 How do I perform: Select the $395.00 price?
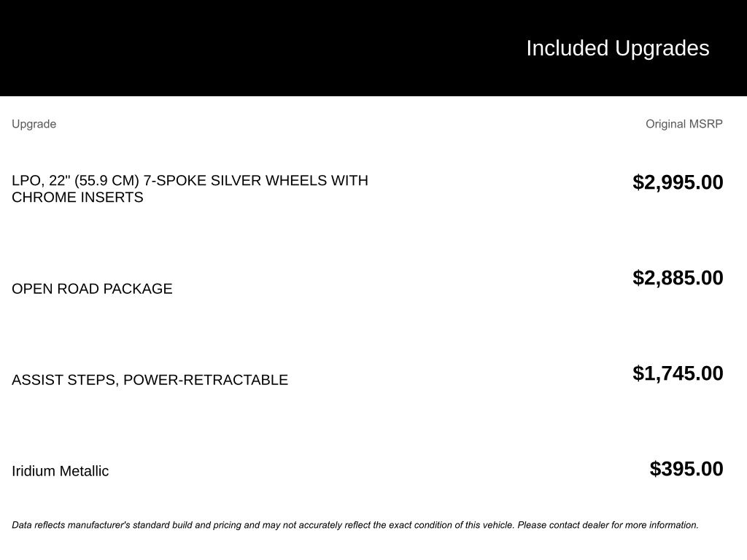(686, 469)
